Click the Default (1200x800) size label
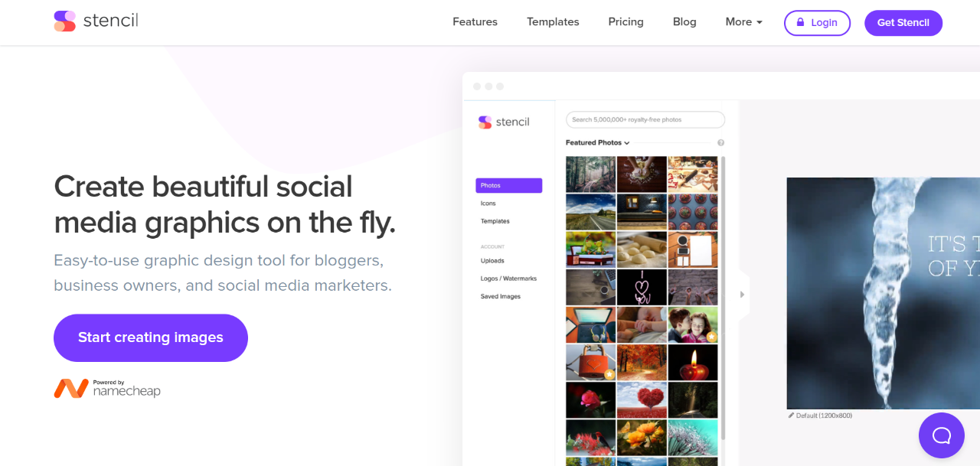This screenshot has width=980, height=466. 820,415
